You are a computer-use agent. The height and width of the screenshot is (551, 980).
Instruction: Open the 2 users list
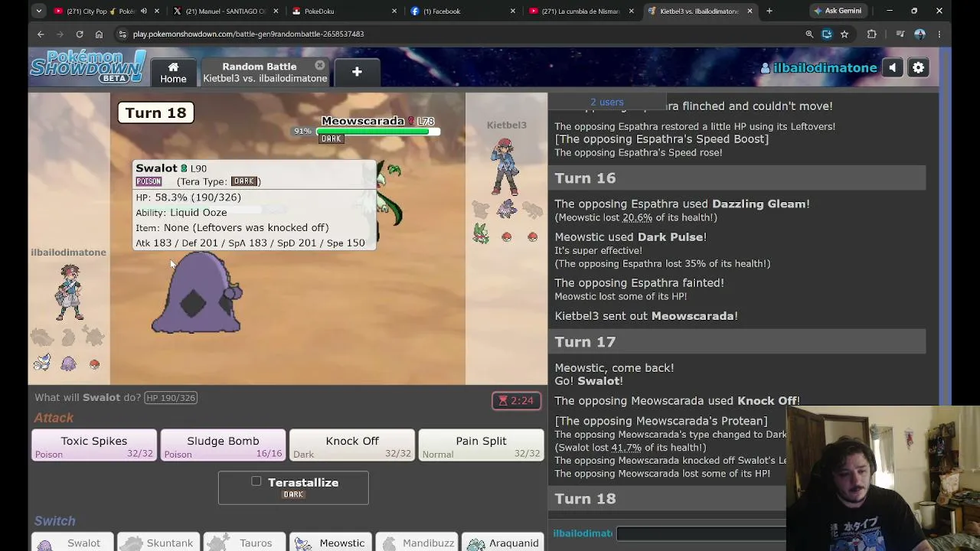[606, 102]
